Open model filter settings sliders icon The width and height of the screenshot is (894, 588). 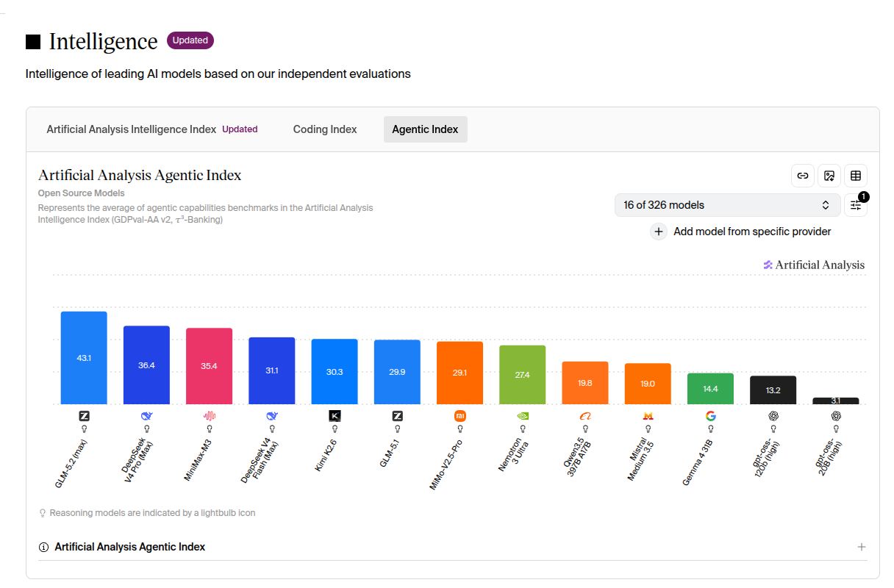point(856,205)
